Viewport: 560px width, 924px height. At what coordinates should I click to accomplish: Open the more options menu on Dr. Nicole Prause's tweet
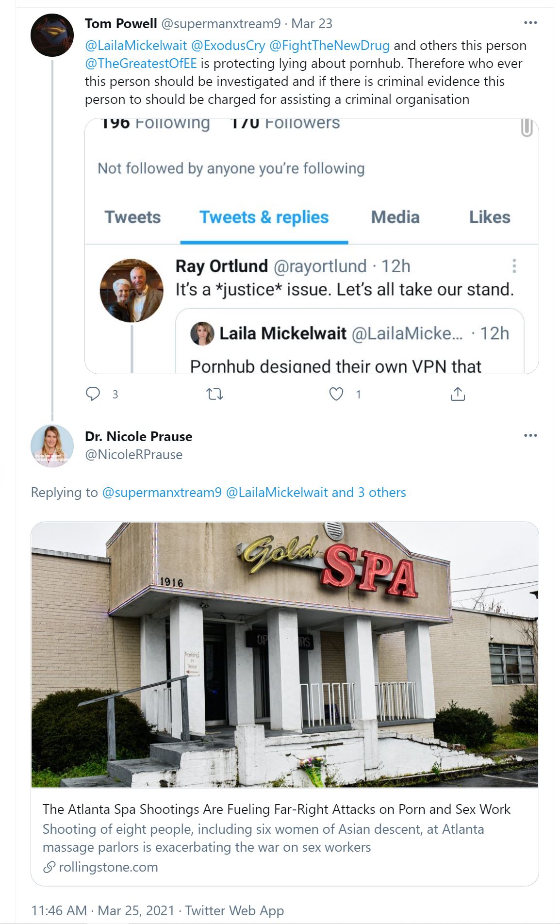click(x=530, y=435)
